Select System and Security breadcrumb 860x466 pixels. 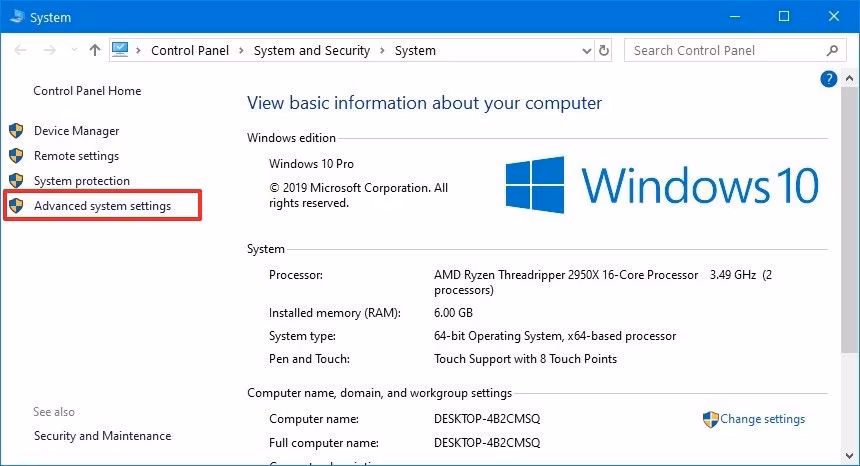312,50
